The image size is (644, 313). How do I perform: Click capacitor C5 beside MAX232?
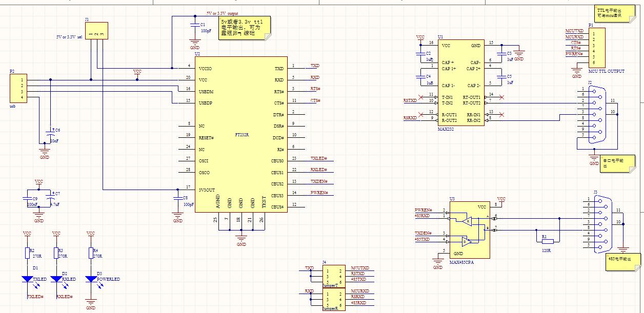501,77
